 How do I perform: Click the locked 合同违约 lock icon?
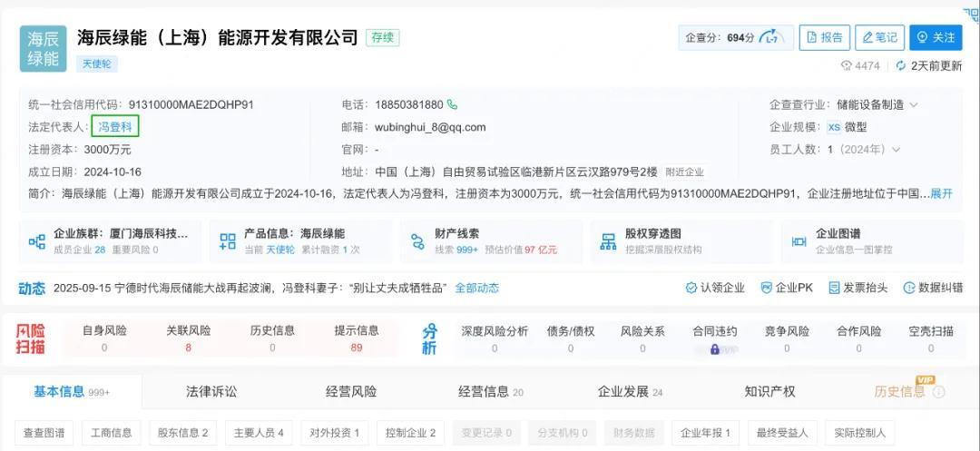tap(715, 349)
